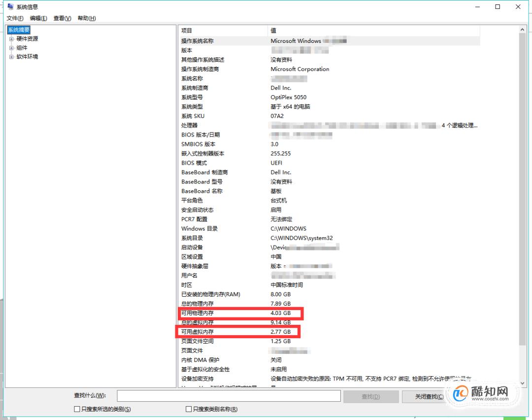
Task: Click the 关闭查找(C) button
Action: point(429,396)
